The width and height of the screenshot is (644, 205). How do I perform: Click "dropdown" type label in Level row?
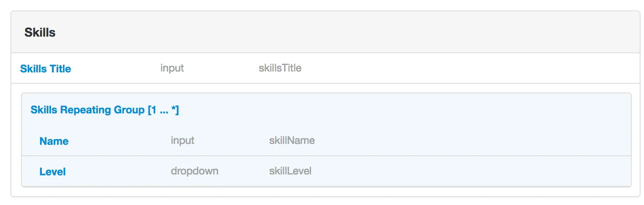[x=194, y=171]
